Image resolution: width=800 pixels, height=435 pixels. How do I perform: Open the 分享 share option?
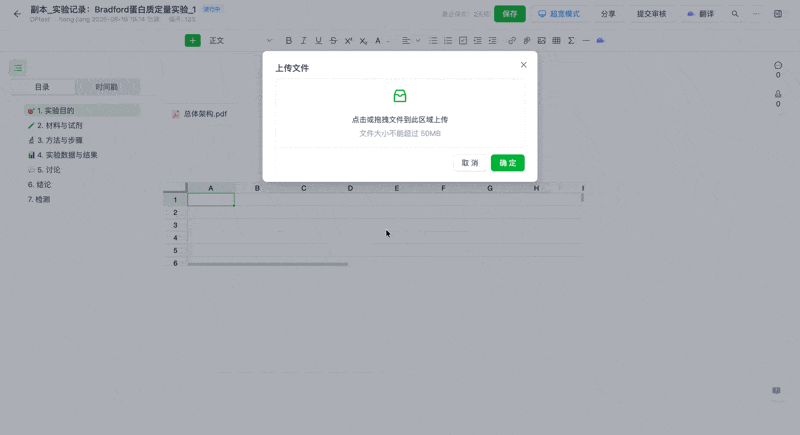pyautogui.click(x=608, y=14)
